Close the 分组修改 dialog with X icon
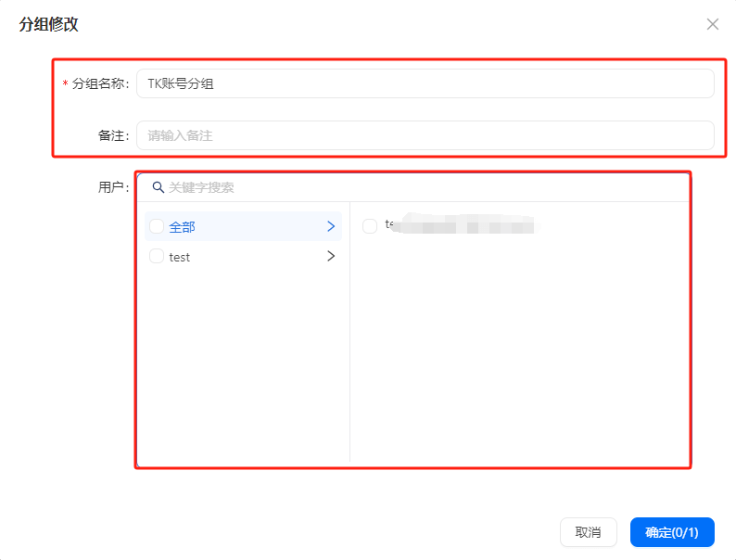 pyautogui.click(x=712, y=24)
